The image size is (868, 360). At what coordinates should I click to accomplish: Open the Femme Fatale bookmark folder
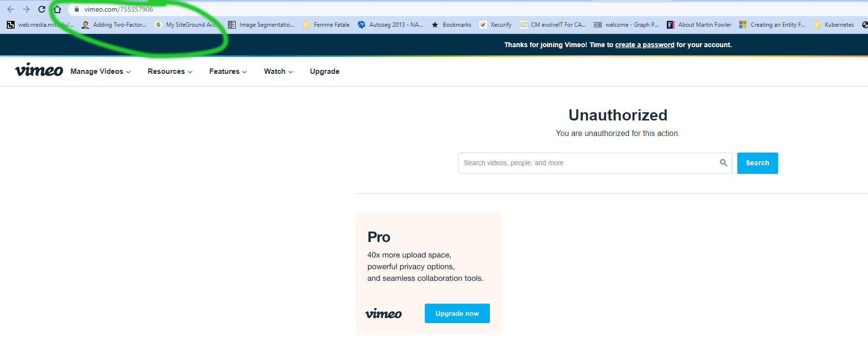[x=326, y=25]
